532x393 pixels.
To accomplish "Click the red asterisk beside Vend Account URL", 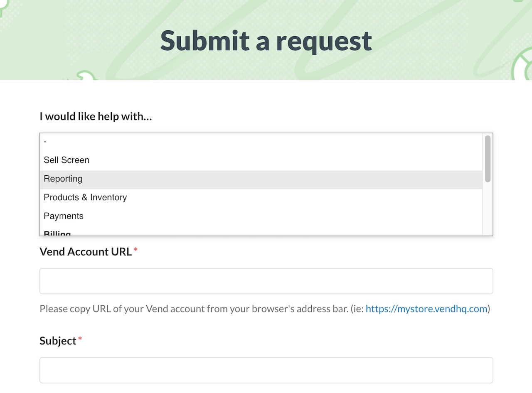I will click(135, 250).
